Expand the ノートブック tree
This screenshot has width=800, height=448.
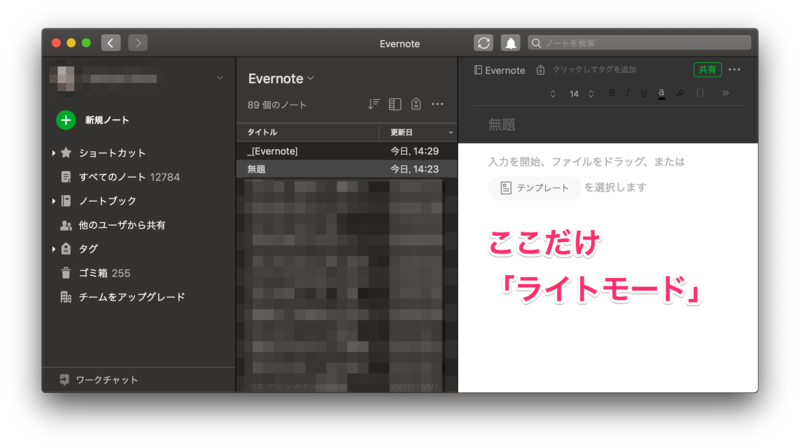tap(53, 201)
